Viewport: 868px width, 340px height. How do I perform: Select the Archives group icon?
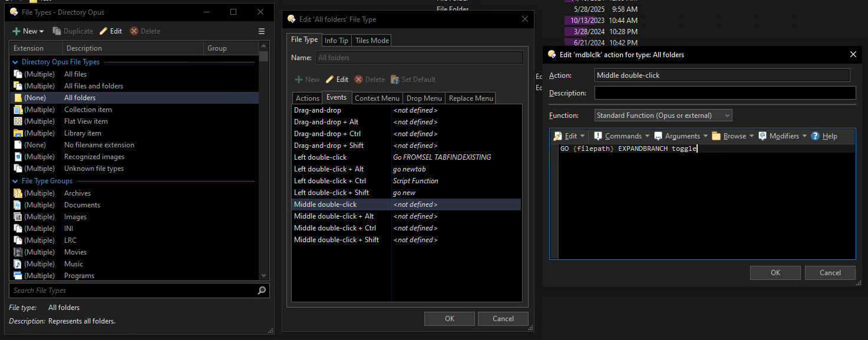click(x=18, y=193)
